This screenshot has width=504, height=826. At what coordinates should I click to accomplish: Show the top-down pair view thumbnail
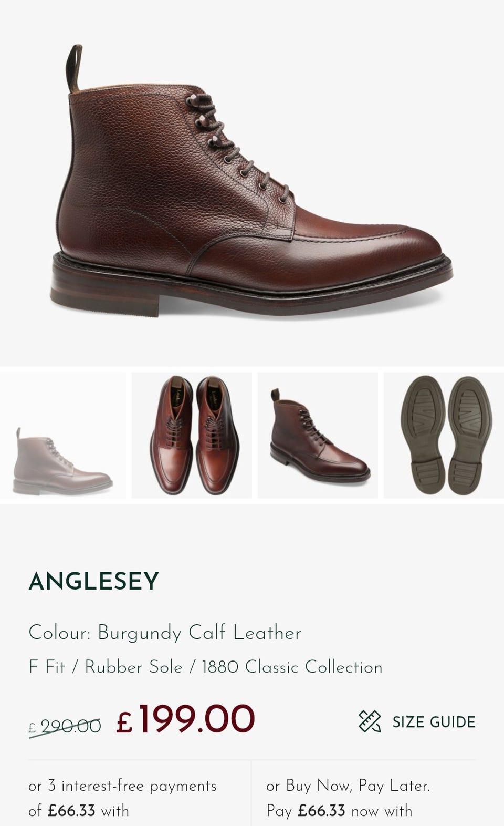[192, 436]
